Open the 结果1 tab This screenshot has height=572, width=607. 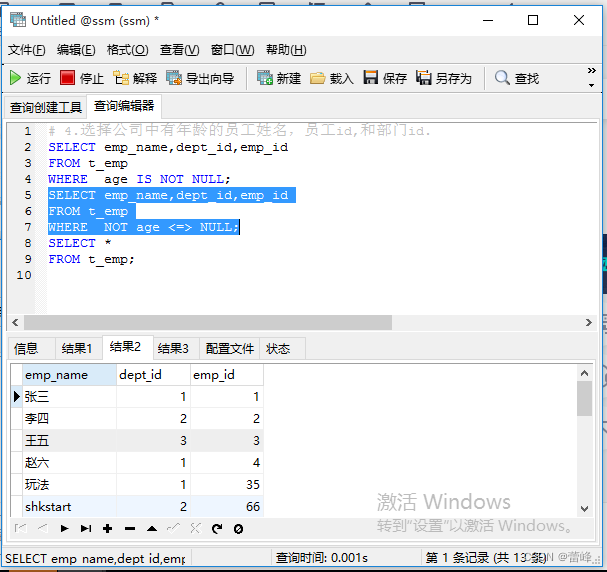(79, 348)
